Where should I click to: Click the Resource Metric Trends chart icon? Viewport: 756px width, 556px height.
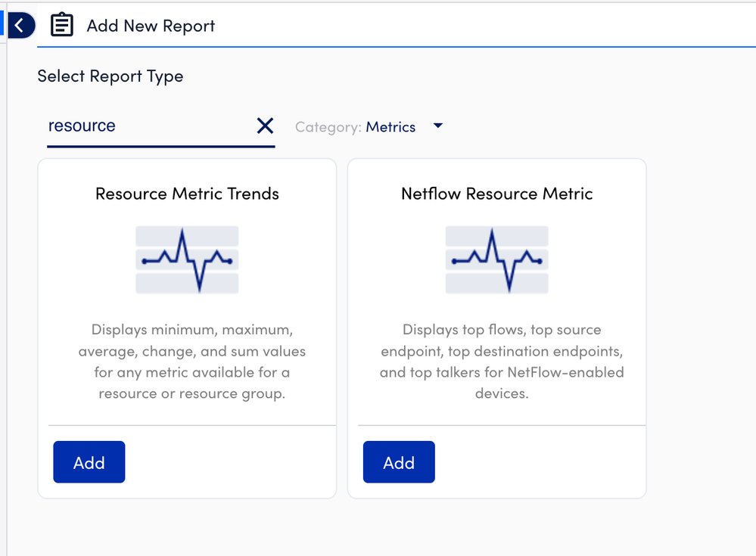pyautogui.click(x=187, y=259)
